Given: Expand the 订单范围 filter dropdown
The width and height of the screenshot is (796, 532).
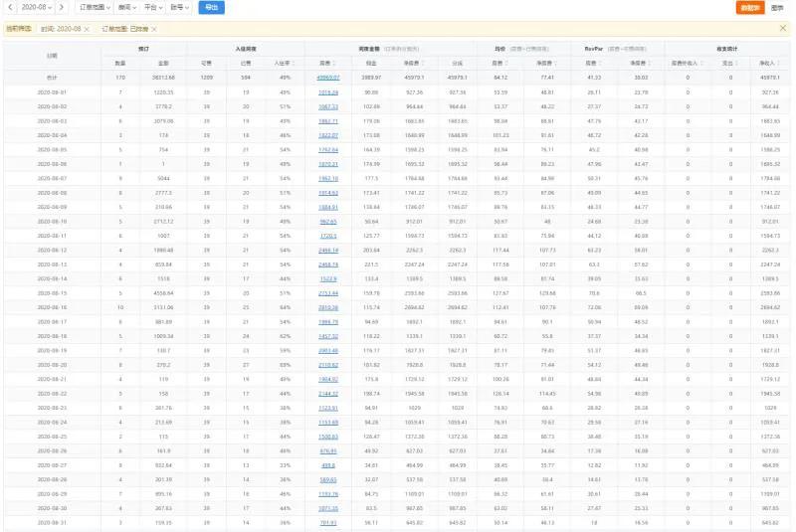Looking at the screenshot, I should [95, 7].
